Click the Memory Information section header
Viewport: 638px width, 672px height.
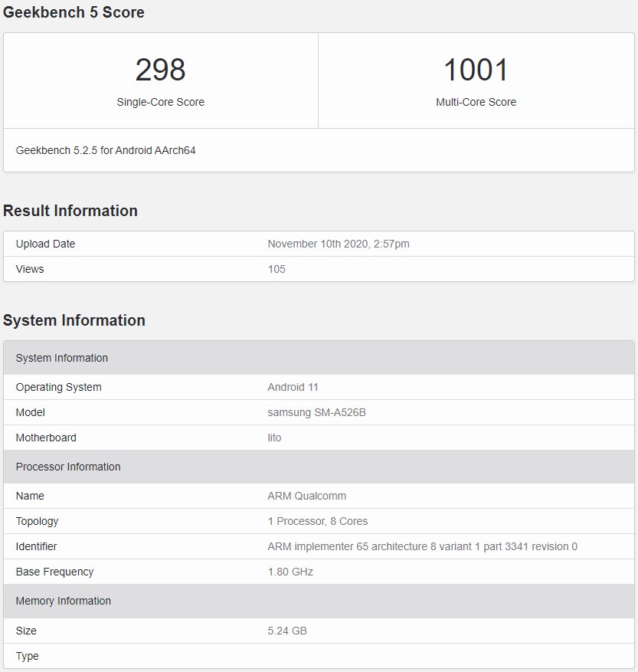tap(64, 601)
